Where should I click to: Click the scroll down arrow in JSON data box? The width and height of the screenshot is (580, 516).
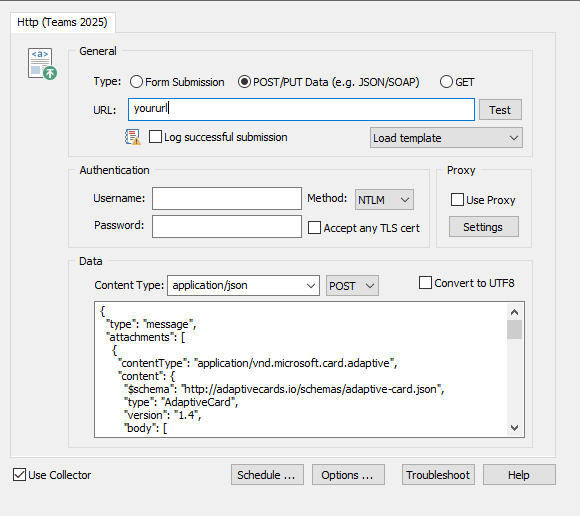[514, 428]
